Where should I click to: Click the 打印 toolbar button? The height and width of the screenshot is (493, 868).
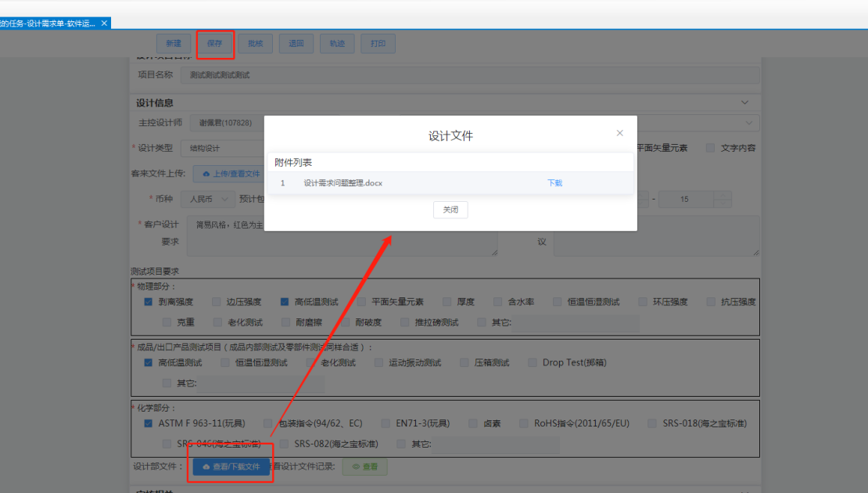tap(378, 43)
